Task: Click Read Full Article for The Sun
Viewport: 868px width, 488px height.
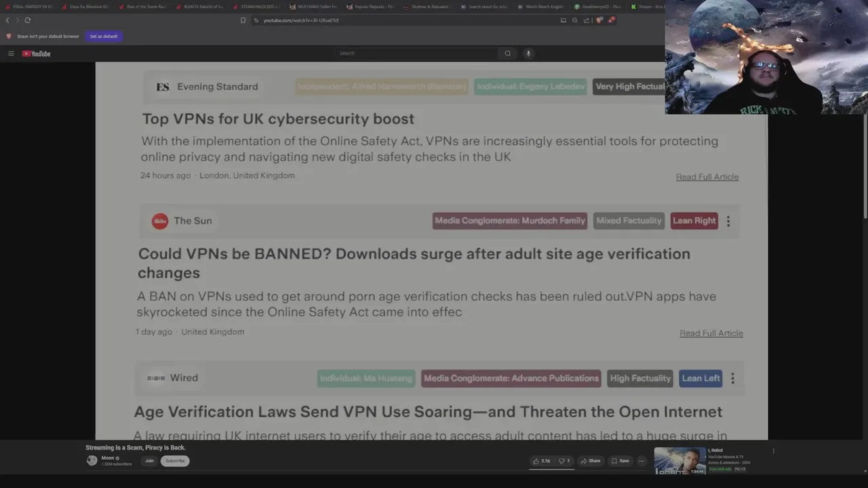Action: coord(711,333)
